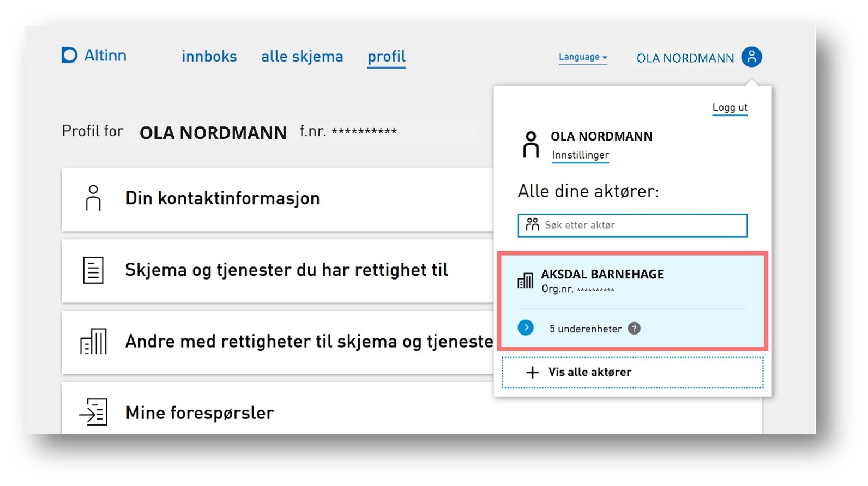Image resolution: width=868 pixels, height=486 pixels.
Task: Open the Language dropdown
Action: [x=583, y=57]
